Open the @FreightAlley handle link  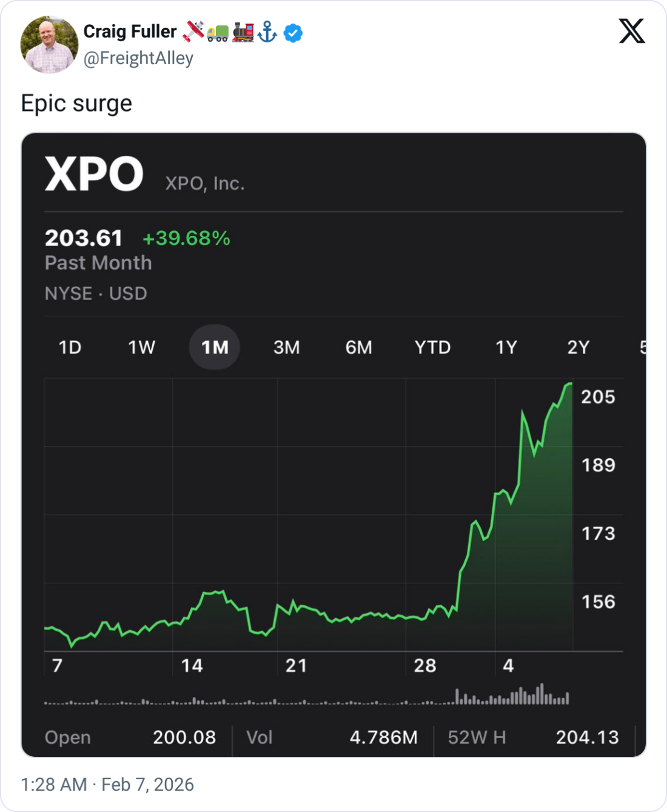click(138, 58)
